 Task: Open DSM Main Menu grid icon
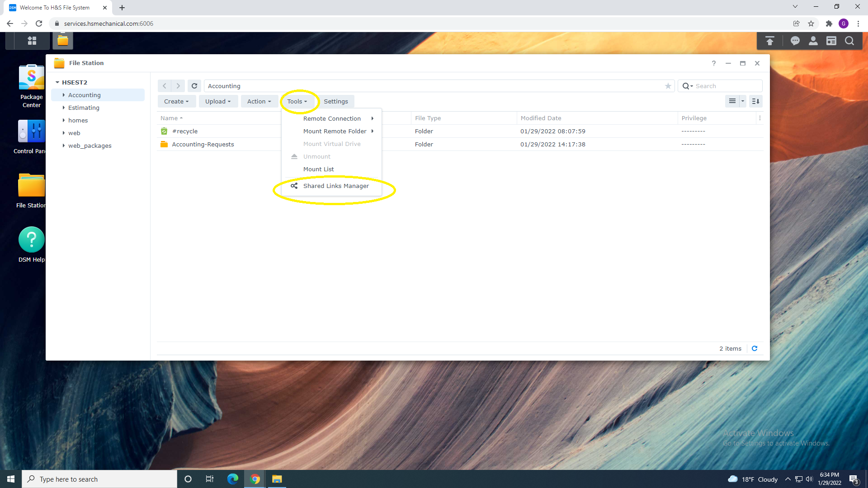tap(32, 41)
